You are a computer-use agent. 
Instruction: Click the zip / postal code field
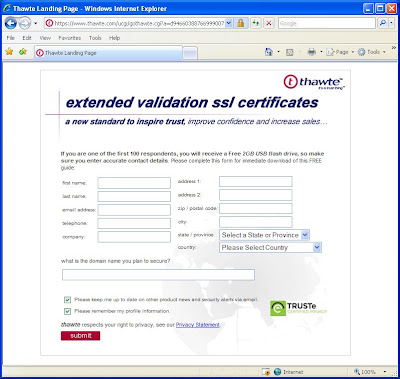[256, 208]
